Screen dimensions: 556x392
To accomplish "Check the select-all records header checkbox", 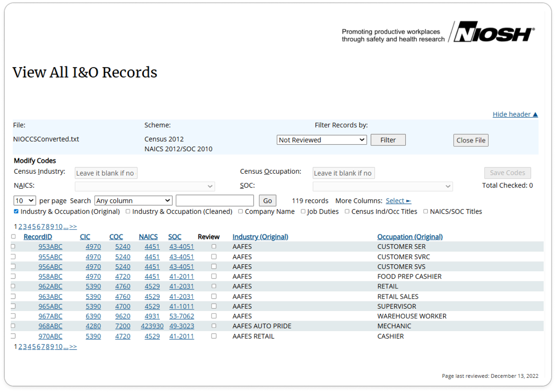I will point(13,236).
